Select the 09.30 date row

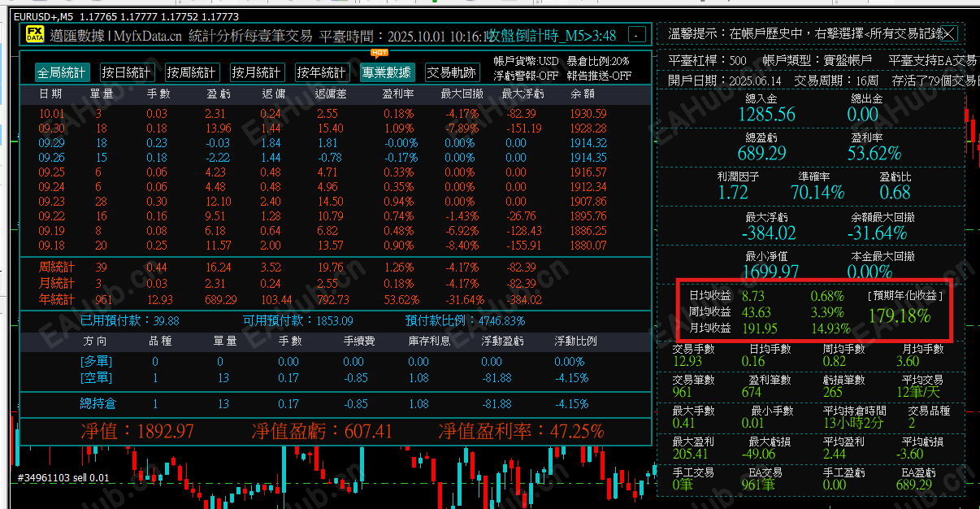coord(335,128)
